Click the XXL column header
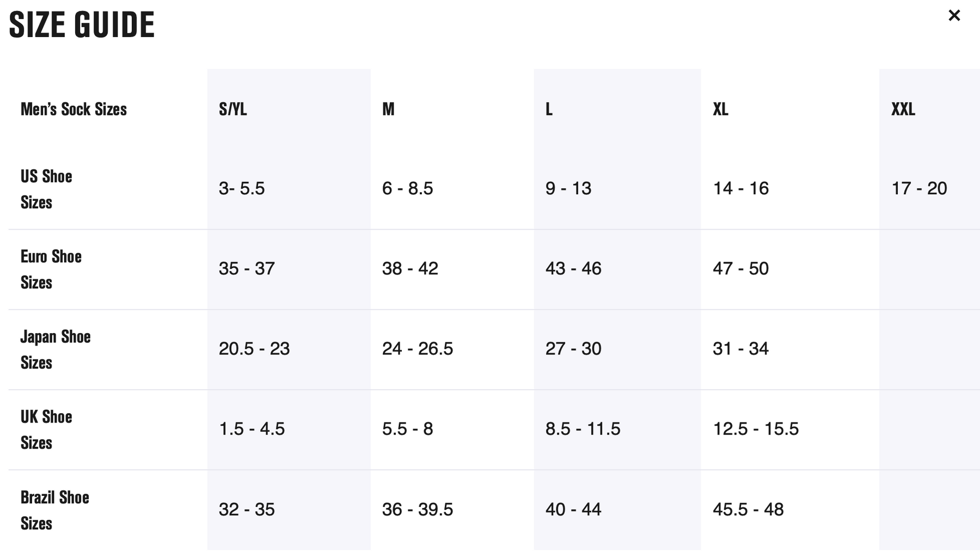 coord(903,109)
